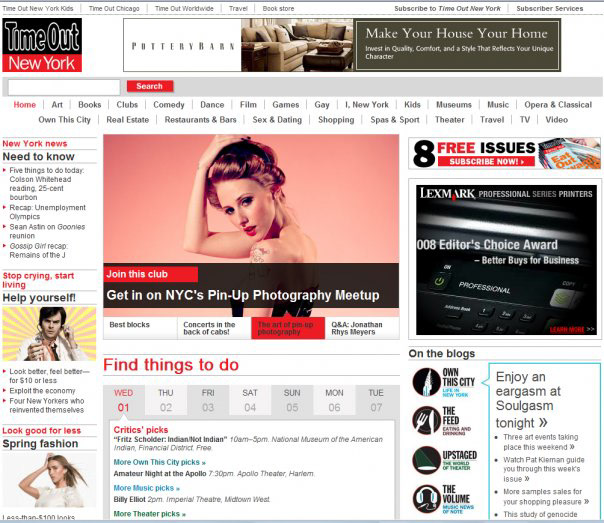This screenshot has width=604, height=523.
Task: Open The Volume headphones blog icon
Action: point(426,499)
